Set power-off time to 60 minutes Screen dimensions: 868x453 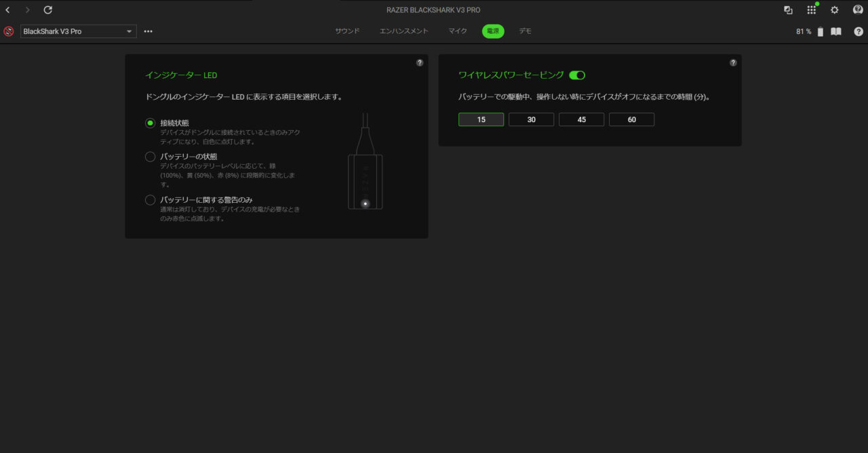(631, 119)
